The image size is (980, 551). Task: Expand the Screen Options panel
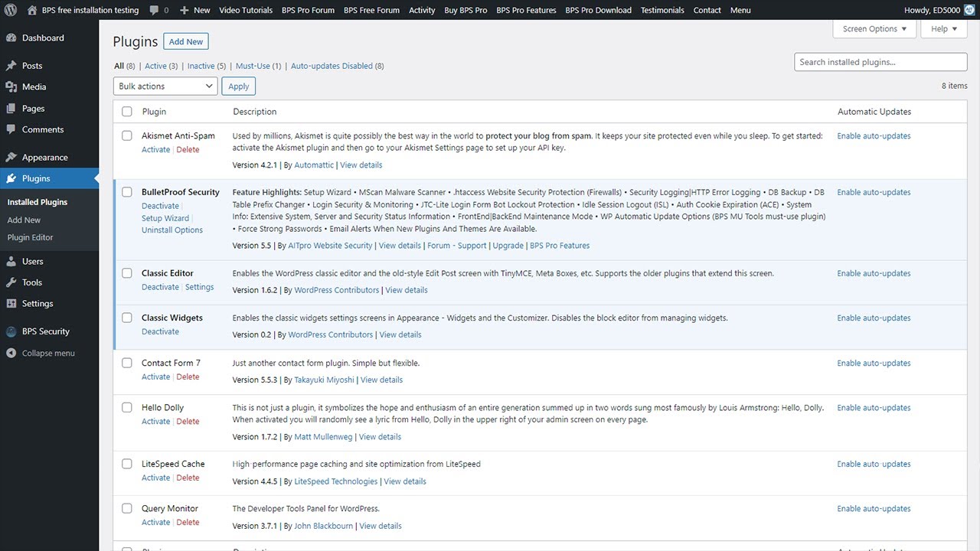tap(874, 29)
